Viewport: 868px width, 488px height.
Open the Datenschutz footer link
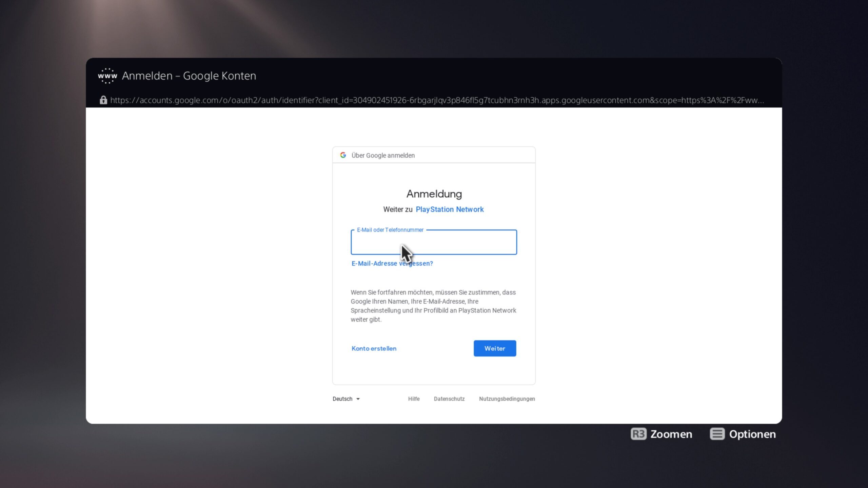point(449,399)
